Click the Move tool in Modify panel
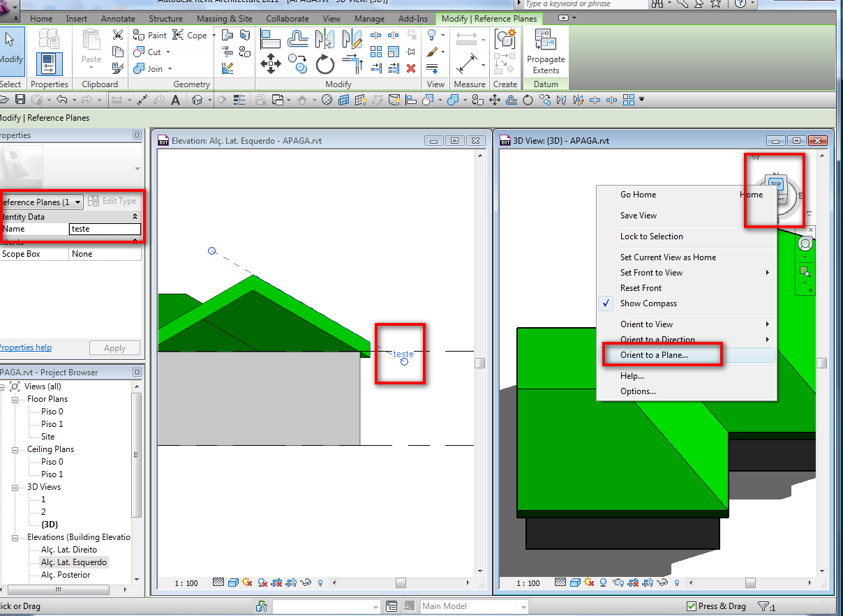The width and height of the screenshot is (843, 616). 271,64
